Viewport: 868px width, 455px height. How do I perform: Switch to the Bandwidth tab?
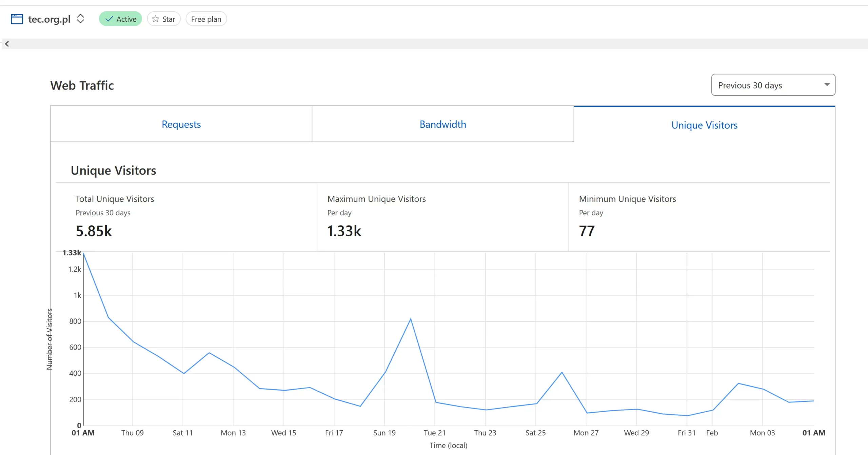click(442, 124)
